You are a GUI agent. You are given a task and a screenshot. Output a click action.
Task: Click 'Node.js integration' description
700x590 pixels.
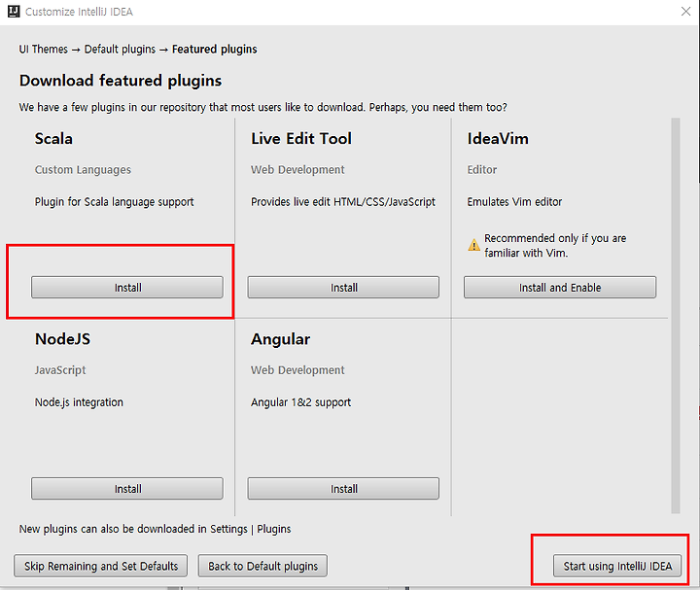[79, 402]
